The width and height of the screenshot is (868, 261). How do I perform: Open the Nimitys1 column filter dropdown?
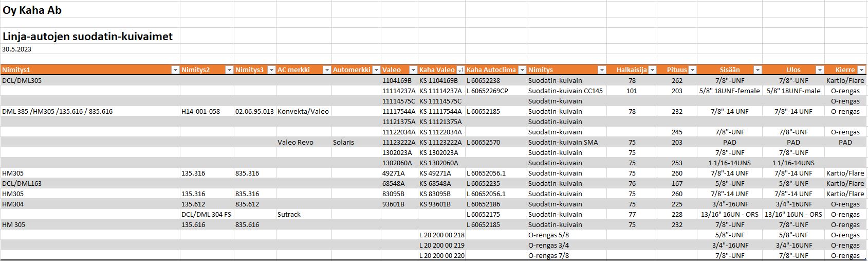[x=175, y=70]
